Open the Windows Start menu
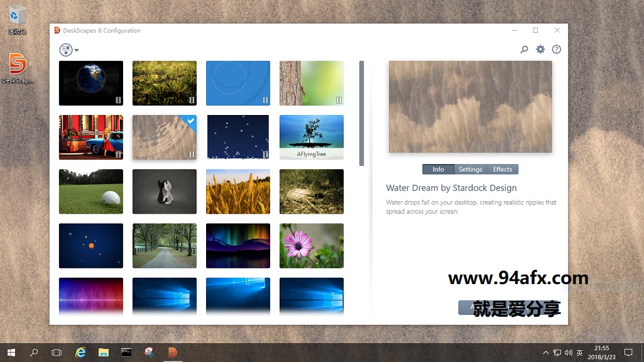Viewport: 644px width, 362px height. (x=11, y=353)
